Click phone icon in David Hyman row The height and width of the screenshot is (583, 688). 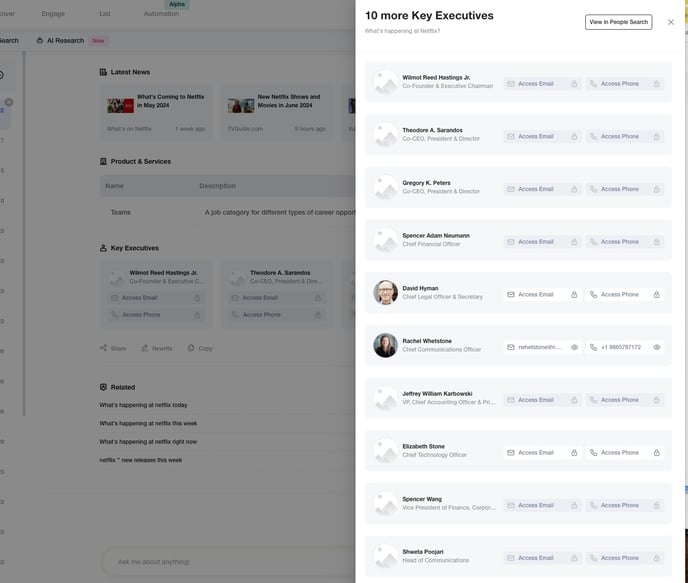[593, 294]
